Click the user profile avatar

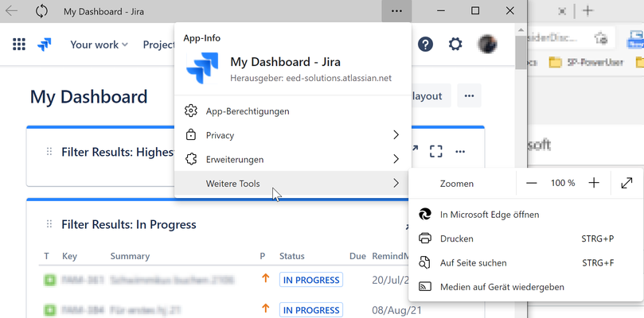pyautogui.click(x=488, y=44)
